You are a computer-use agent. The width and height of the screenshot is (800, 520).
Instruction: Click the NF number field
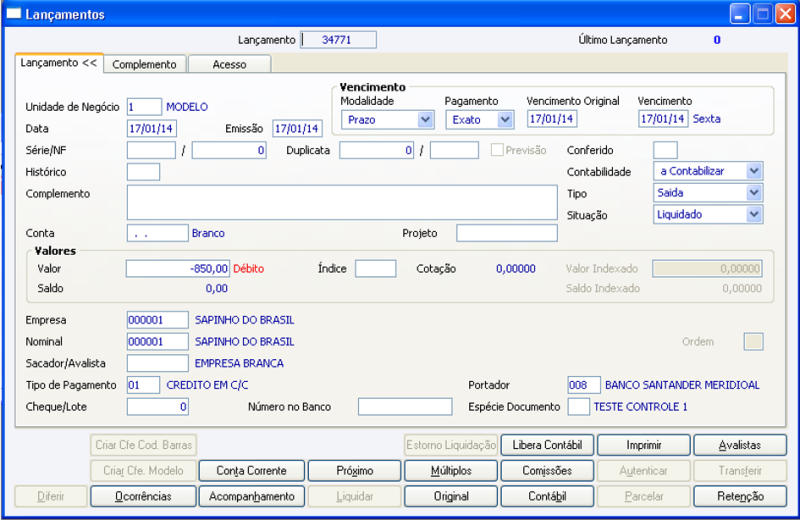pos(229,150)
